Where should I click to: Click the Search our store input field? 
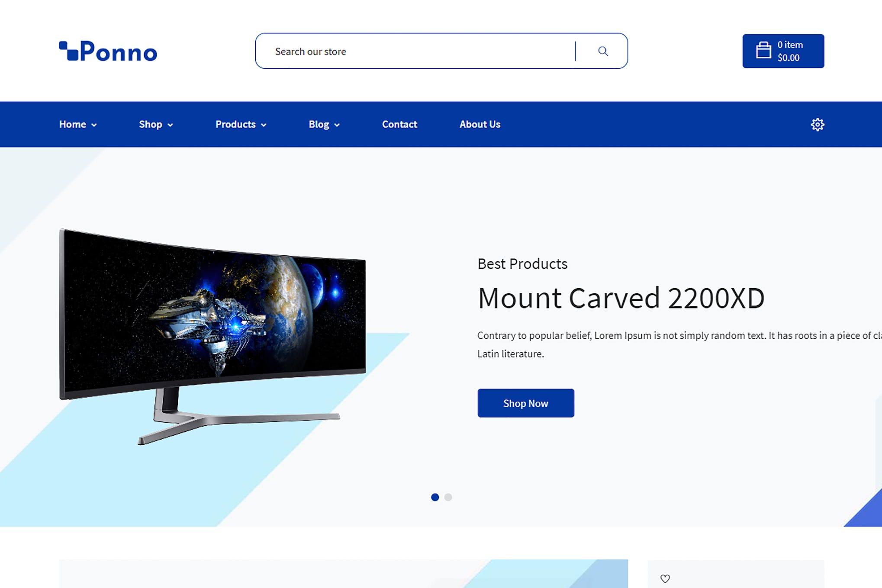(415, 51)
